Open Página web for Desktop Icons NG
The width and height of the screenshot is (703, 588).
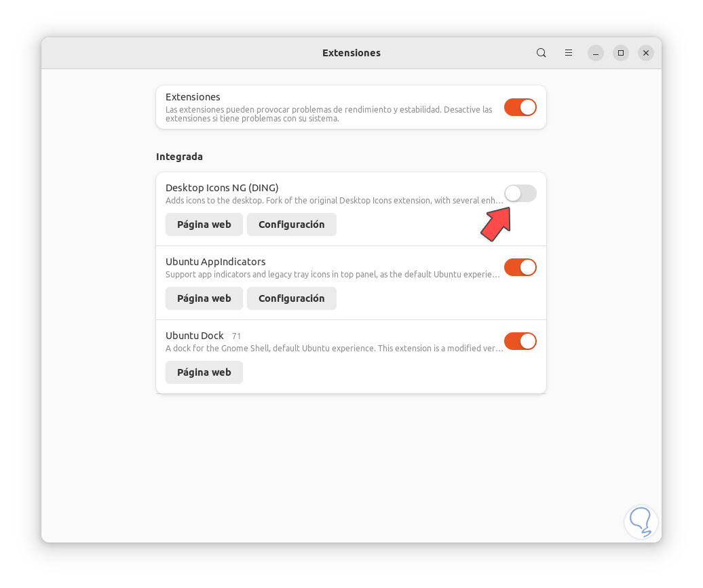[x=204, y=224]
